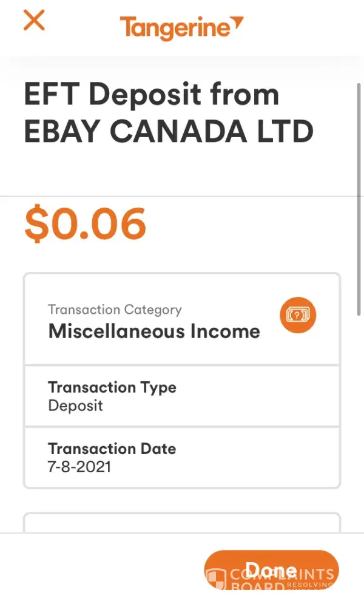Click the Transaction Date label text

[112, 449]
